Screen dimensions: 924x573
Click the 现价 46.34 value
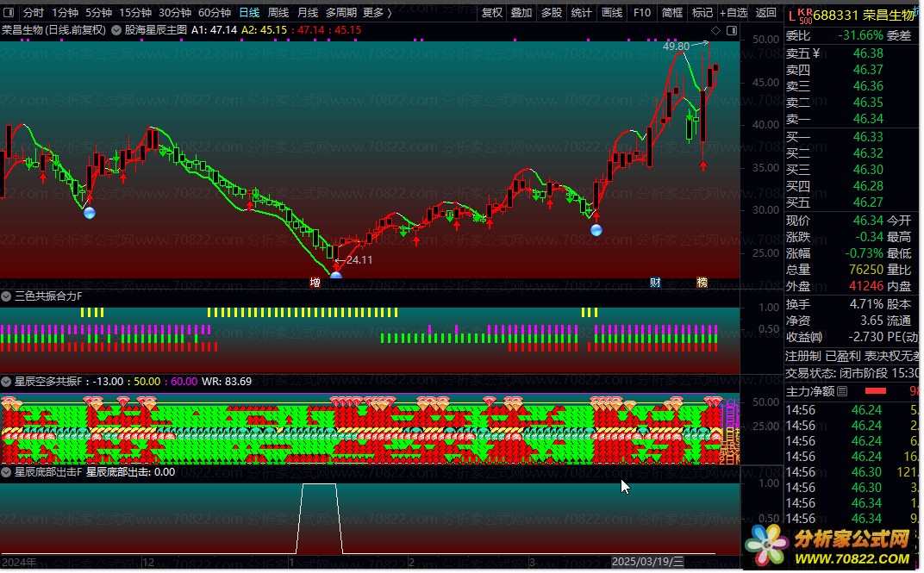(868, 221)
